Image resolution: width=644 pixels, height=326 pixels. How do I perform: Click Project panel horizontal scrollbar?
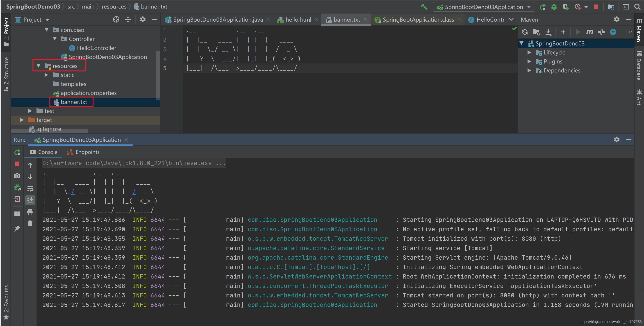[x=50, y=131]
